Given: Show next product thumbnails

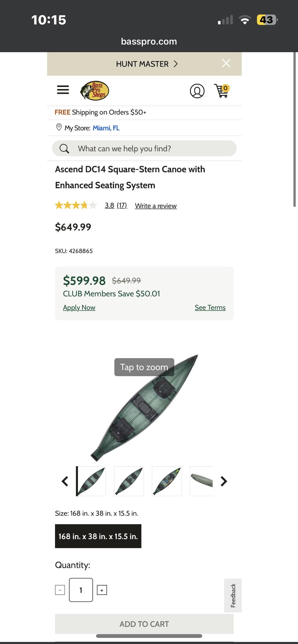Looking at the screenshot, I should (x=224, y=481).
